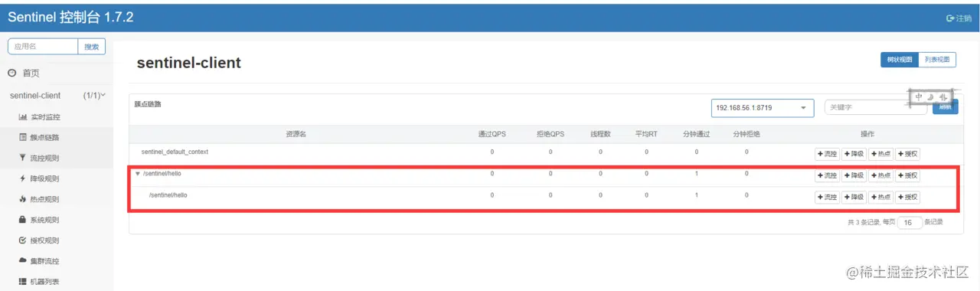Screen dimensions: 980x291
Task: Open 系统规则 lock icon entry
Action: 40,220
